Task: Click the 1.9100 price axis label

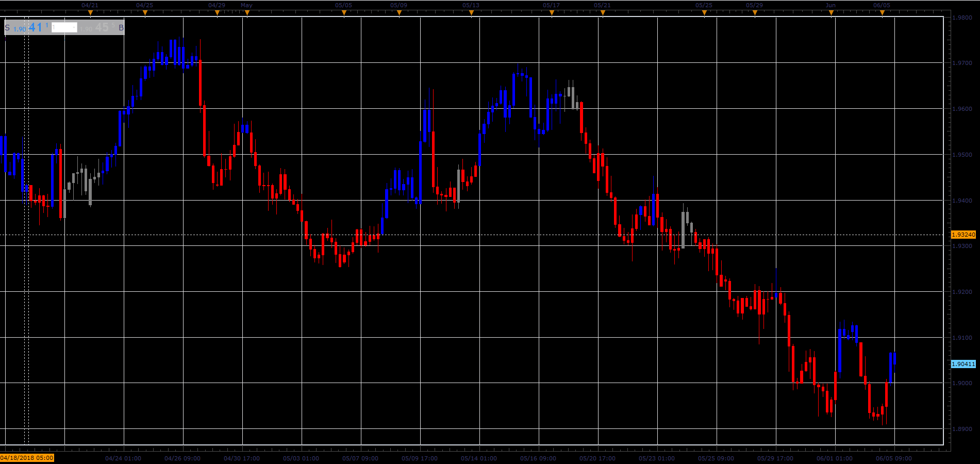Action: (962, 338)
